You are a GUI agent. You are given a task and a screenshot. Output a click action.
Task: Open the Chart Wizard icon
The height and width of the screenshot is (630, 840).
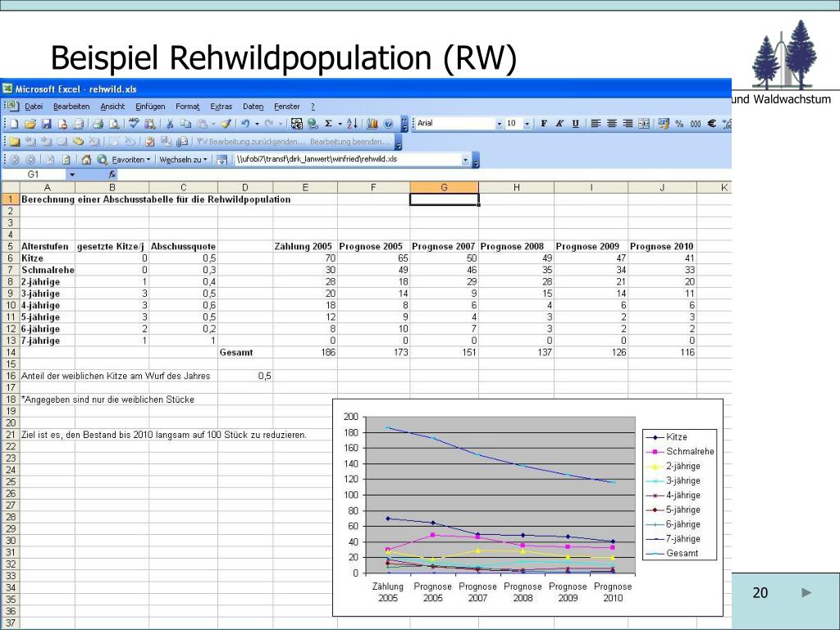click(x=373, y=124)
